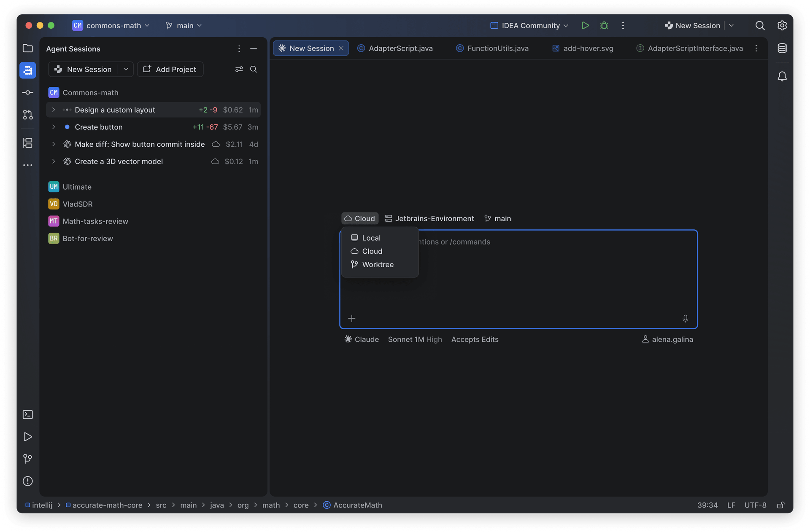Search agent sessions magnifier icon
The width and height of the screenshot is (810, 532).
(254, 69)
